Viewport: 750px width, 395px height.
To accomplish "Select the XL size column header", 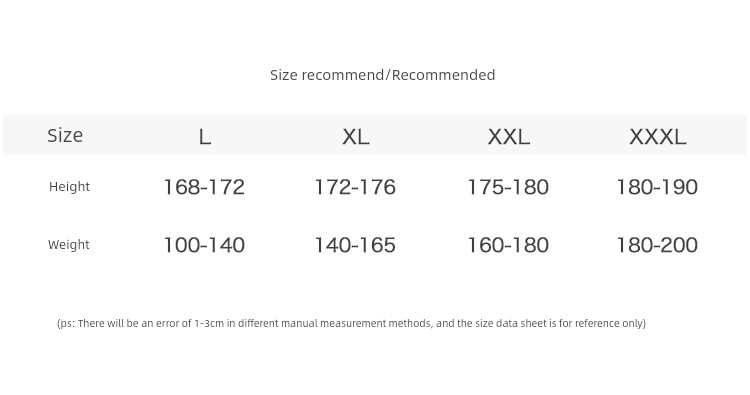I will (x=355, y=137).
